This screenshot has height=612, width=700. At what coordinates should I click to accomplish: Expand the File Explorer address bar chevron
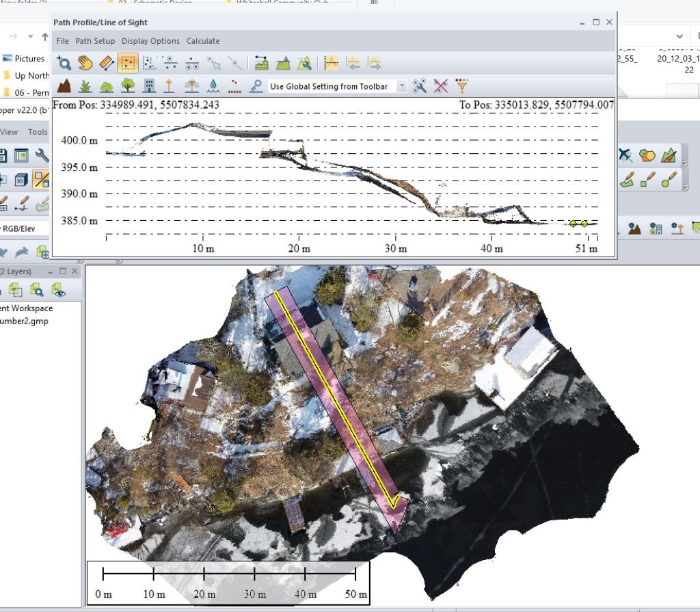click(x=679, y=36)
